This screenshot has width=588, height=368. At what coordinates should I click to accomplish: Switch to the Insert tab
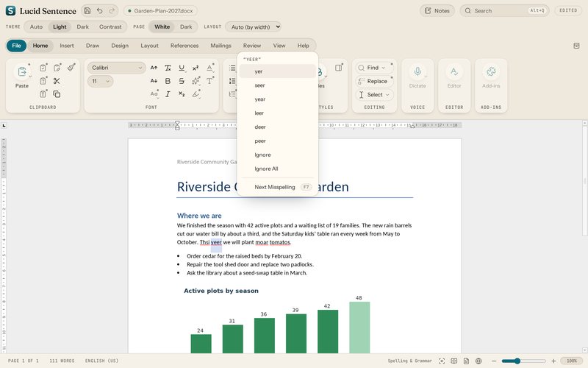pos(67,46)
